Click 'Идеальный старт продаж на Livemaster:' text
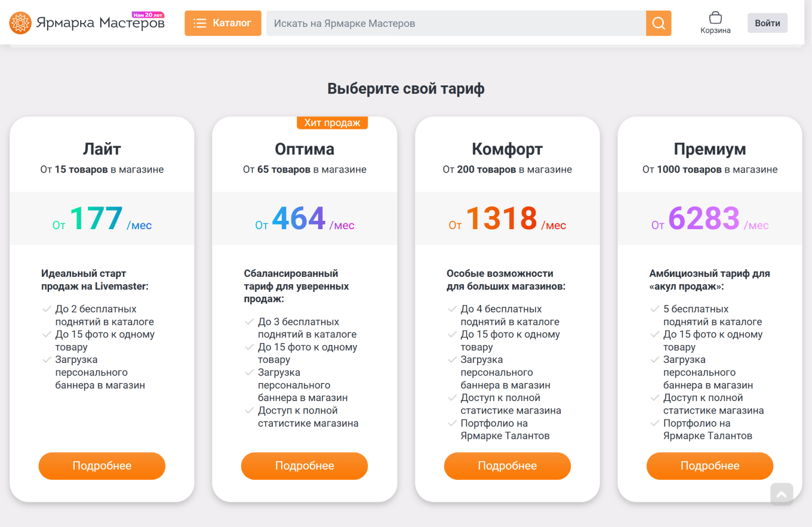This screenshot has width=812, height=527. click(94, 280)
